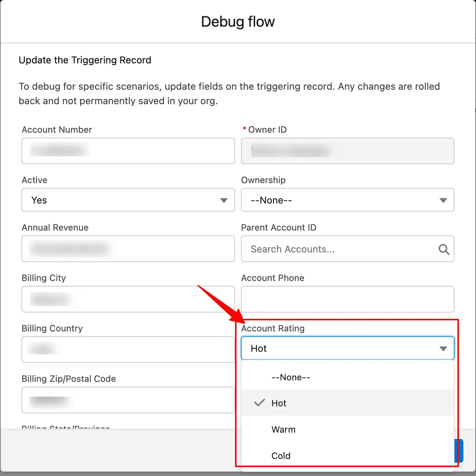
Task: Click the Owner ID field
Action: [347, 151]
